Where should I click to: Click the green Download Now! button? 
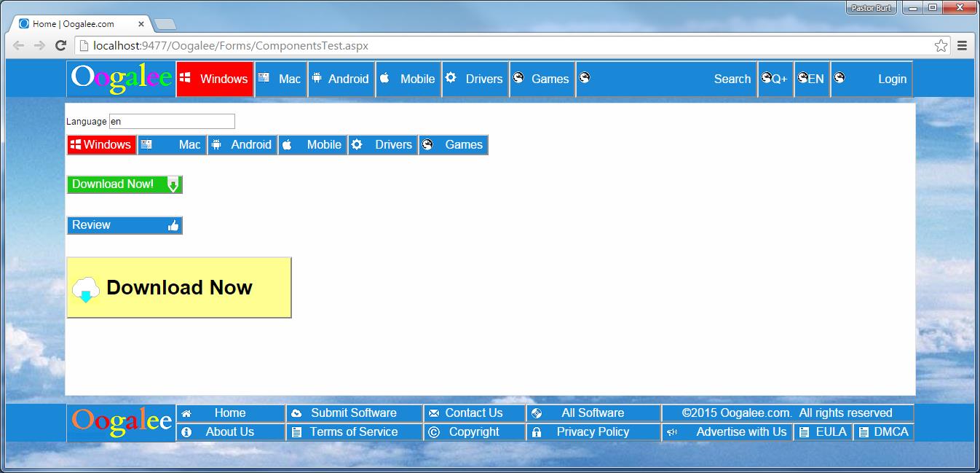tap(125, 184)
